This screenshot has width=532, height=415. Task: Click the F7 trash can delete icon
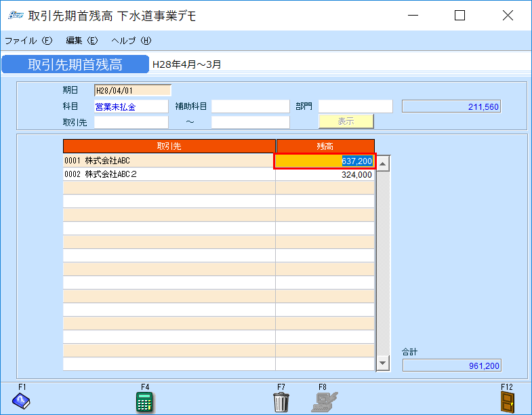coord(281,401)
